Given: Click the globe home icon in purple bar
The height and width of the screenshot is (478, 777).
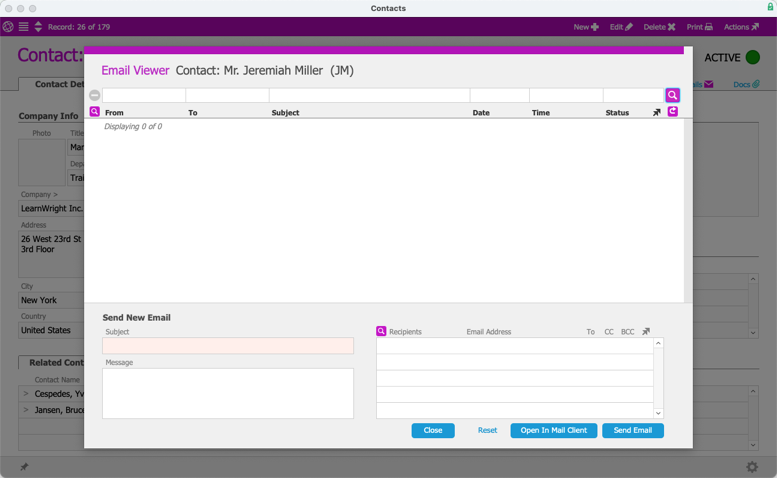Looking at the screenshot, I should click(x=8, y=27).
